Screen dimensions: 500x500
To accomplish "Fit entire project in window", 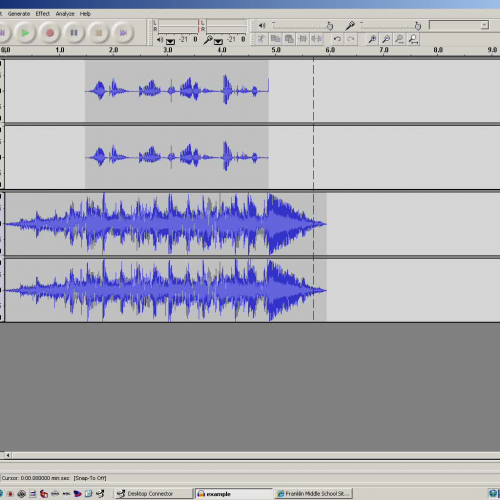I will (x=413, y=39).
